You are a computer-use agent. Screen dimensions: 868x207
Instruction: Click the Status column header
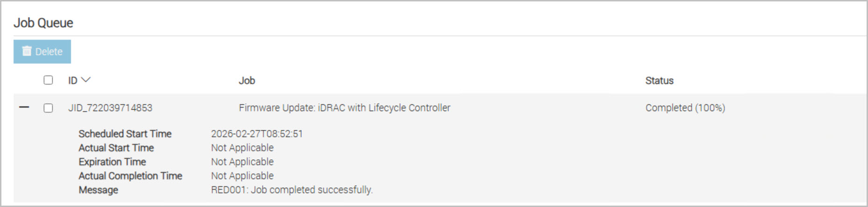click(x=659, y=80)
